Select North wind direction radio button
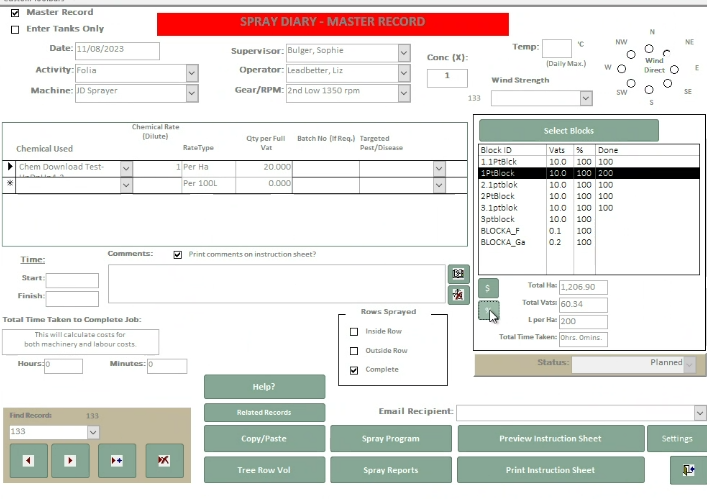 649,49
